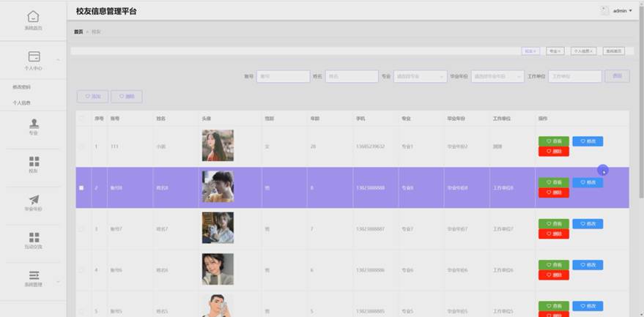Tick the checkbox for account 111 row

[81, 146]
